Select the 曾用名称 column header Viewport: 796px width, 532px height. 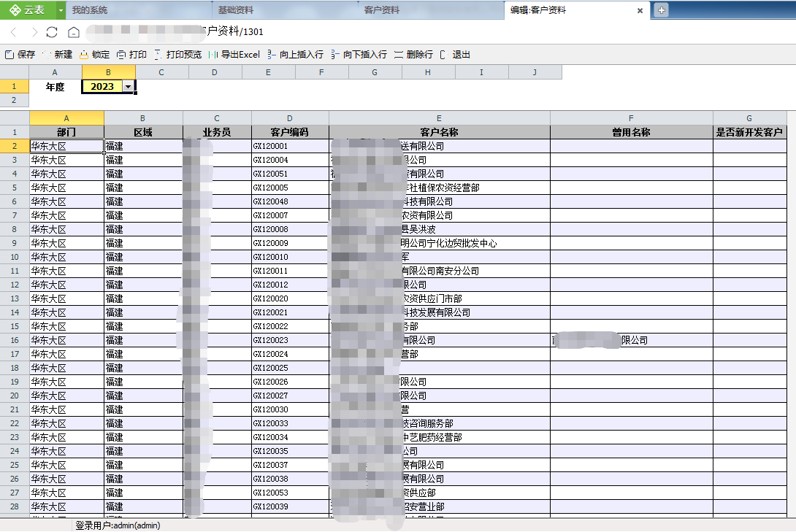point(631,132)
